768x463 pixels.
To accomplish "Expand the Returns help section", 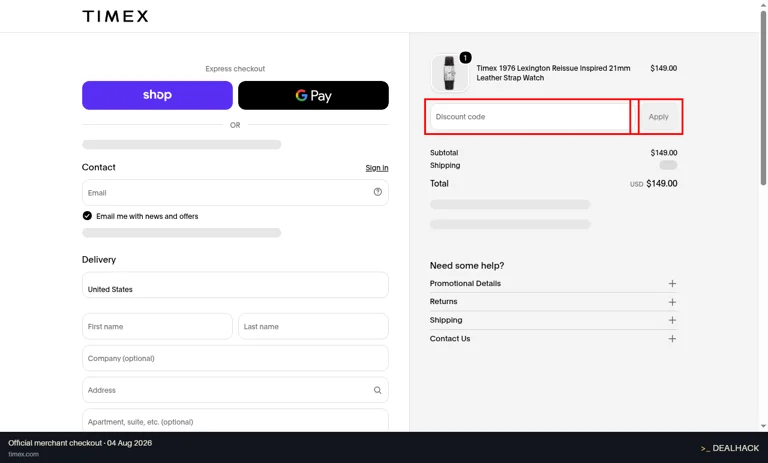I will click(x=553, y=302).
